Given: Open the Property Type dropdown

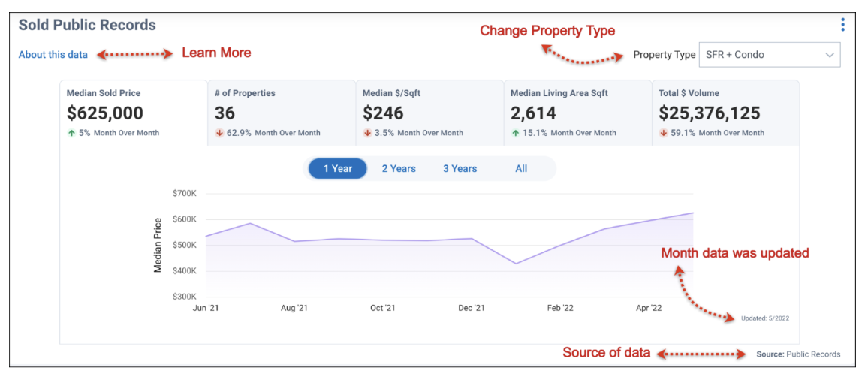Looking at the screenshot, I should (770, 55).
